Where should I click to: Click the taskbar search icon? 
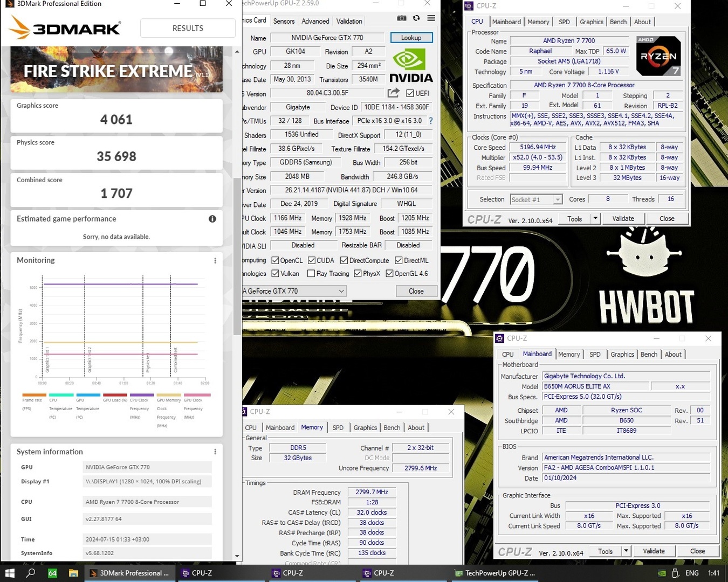point(31,573)
